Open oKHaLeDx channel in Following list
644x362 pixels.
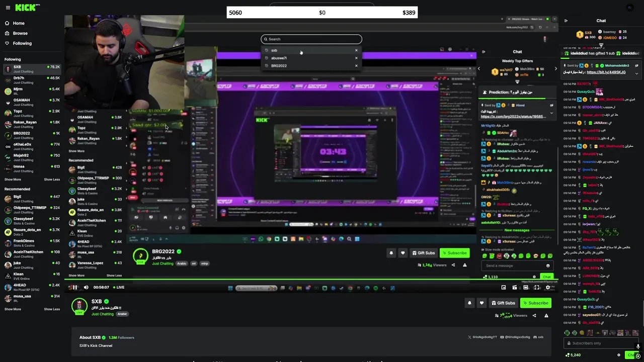click(x=32, y=146)
